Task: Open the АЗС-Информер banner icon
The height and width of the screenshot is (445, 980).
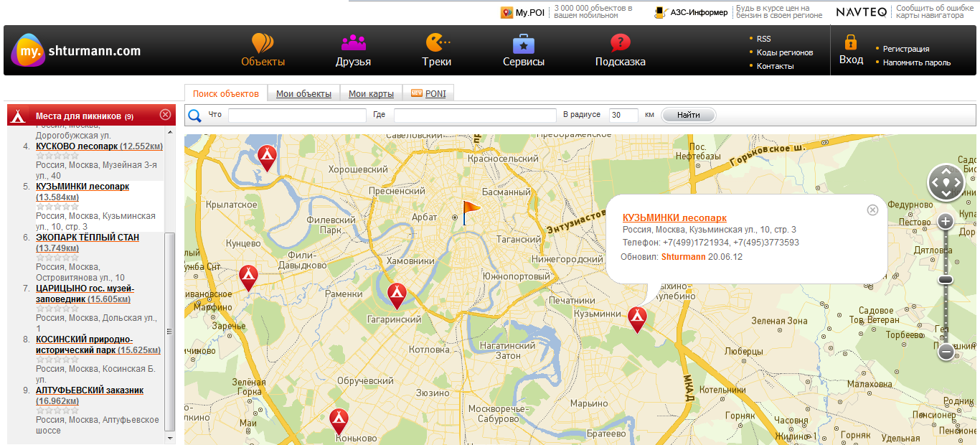Action: (x=661, y=12)
